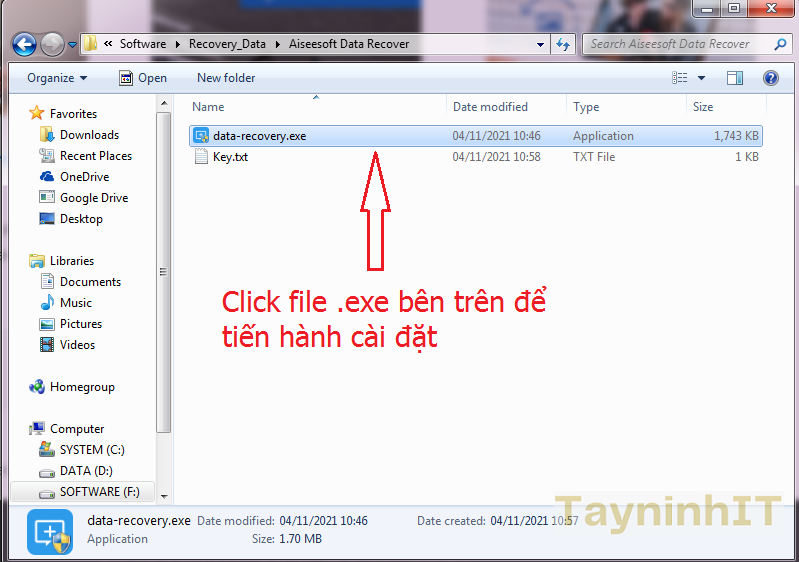Open the Help question mark icon

coord(770,78)
